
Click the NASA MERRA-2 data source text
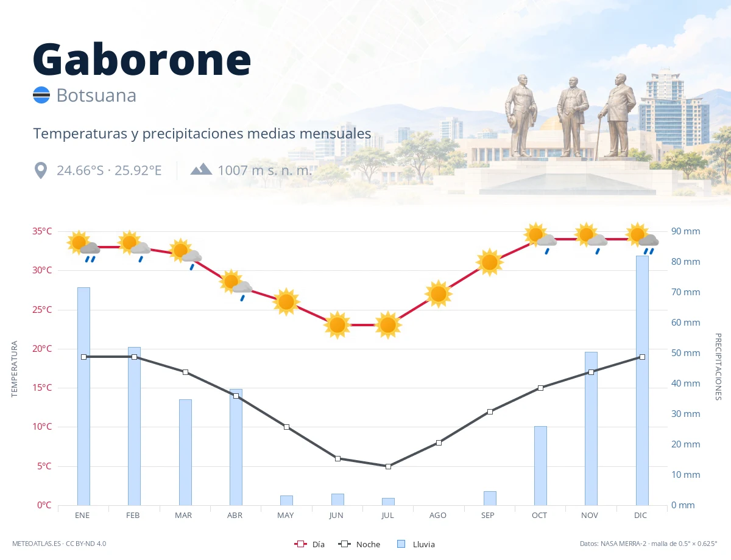(x=649, y=544)
